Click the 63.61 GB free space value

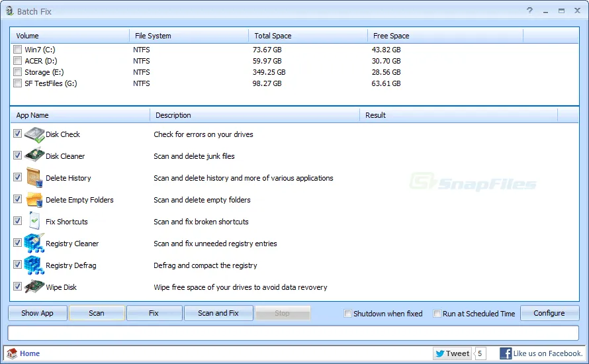pos(386,83)
